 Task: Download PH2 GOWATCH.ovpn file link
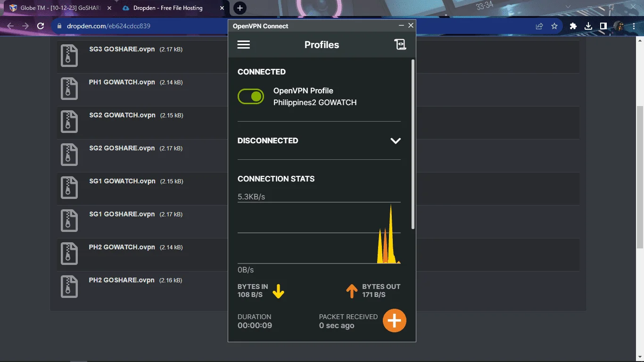(x=122, y=247)
